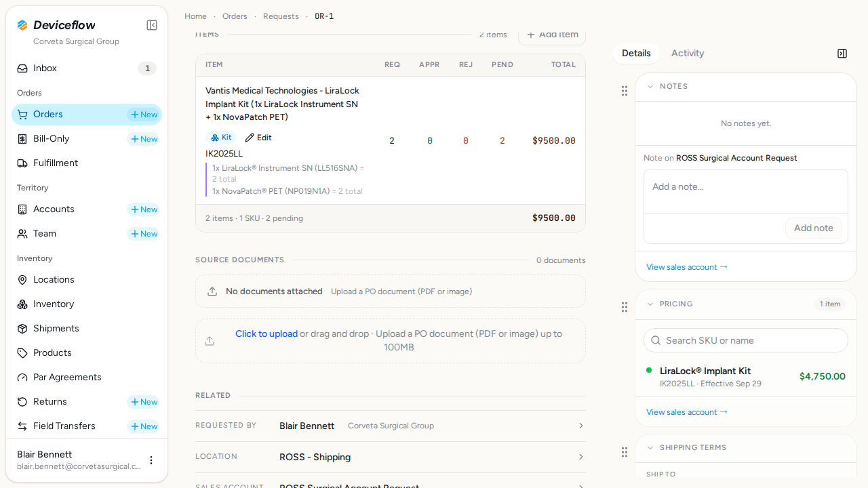Click the Shipments package icon
This screenshot has width=868, height=488.
point(22,329)
